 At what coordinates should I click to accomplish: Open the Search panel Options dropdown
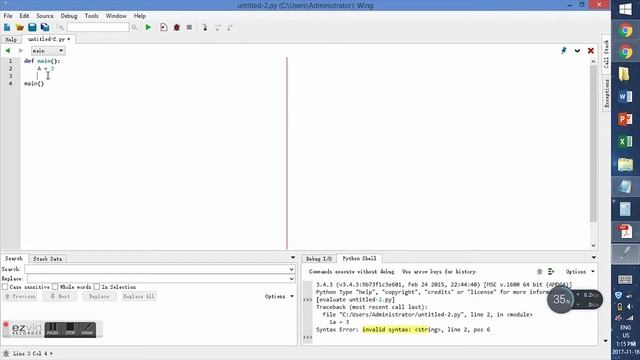coord(279,296)
